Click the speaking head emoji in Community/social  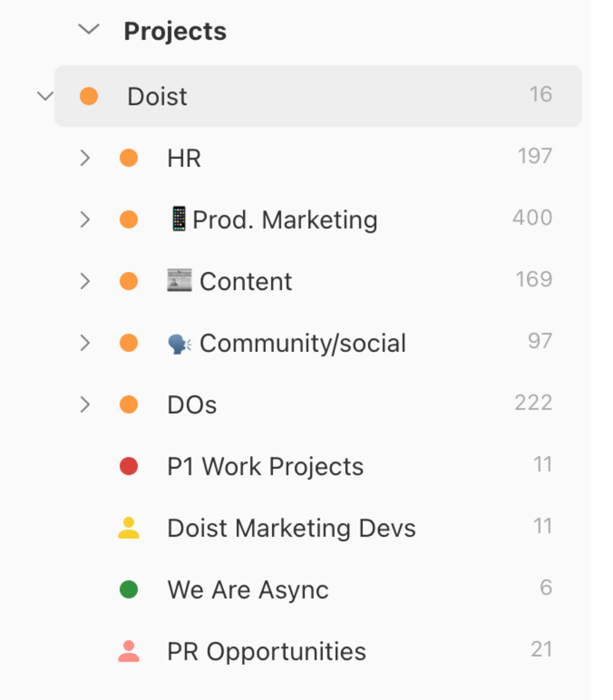180,344
